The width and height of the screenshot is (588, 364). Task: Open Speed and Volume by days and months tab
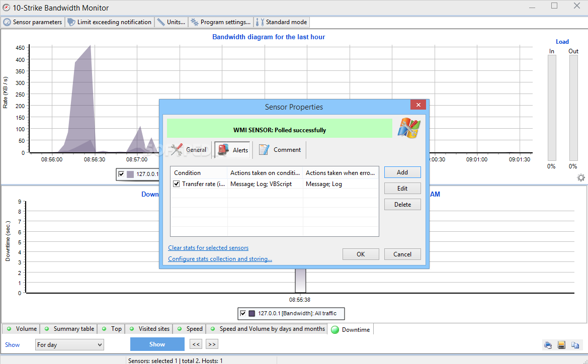[268, 329]
